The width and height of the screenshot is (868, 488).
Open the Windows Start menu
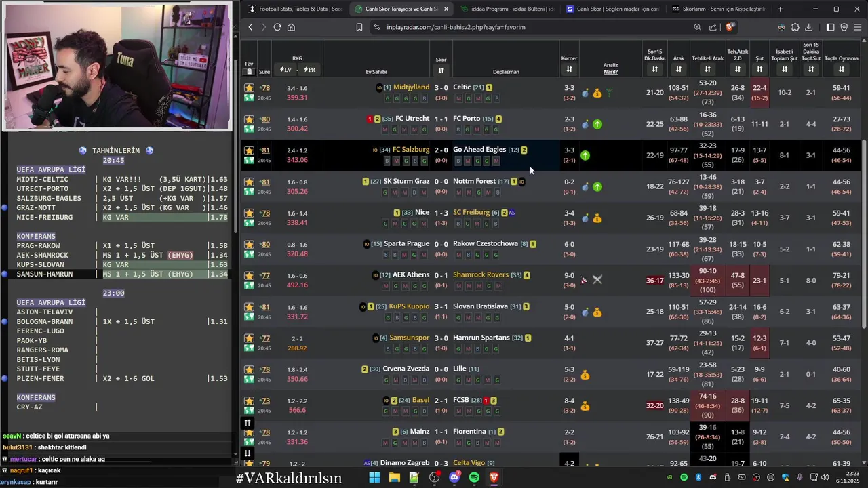click(x=374, y=478)
